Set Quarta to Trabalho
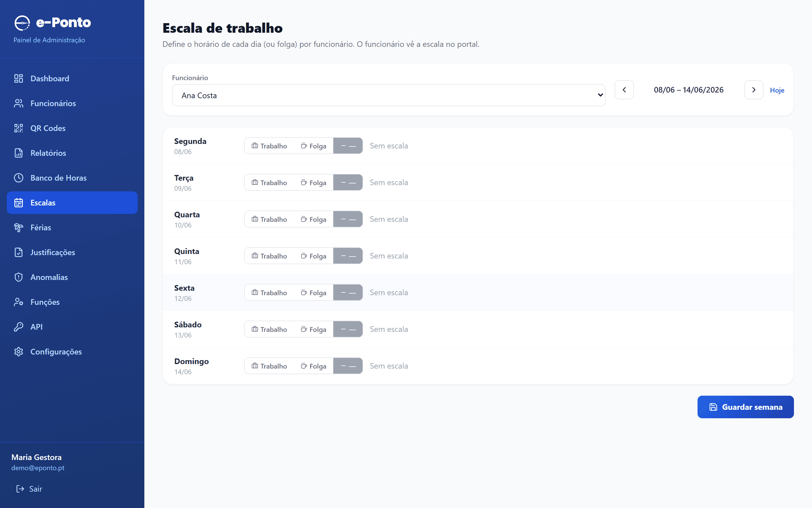 point(269,219)
